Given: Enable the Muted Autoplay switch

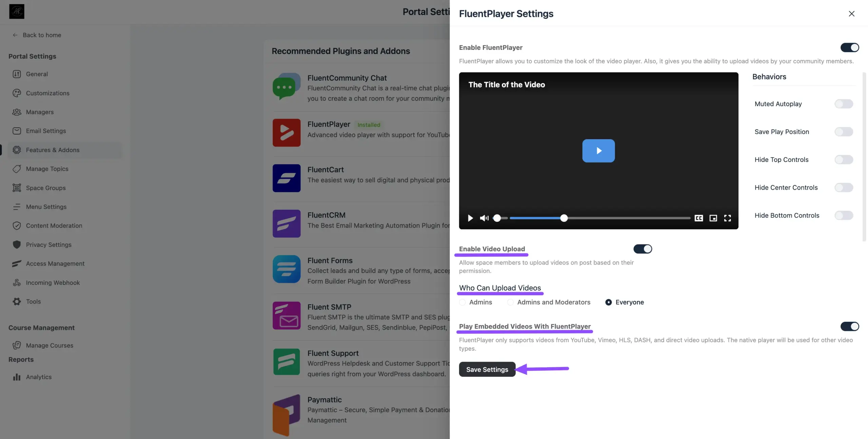Looking at the screenshot, I should (x=843, y=104).
